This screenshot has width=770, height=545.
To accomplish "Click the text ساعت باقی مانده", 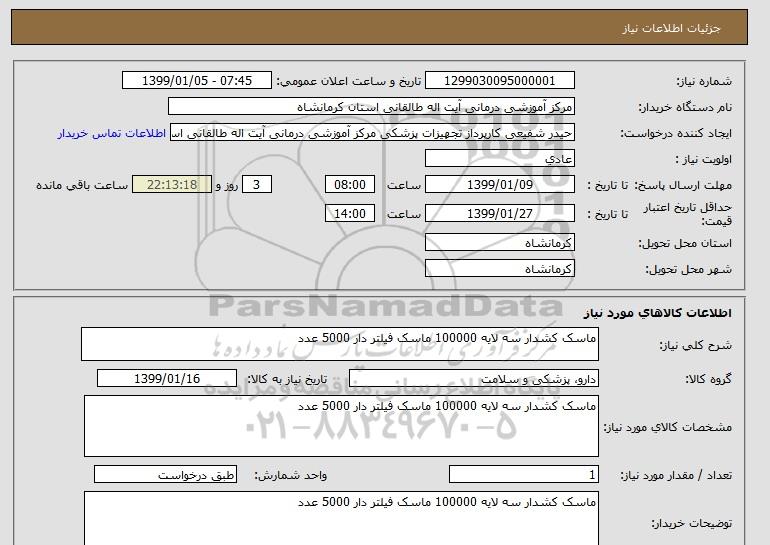I will coord(82,185).
